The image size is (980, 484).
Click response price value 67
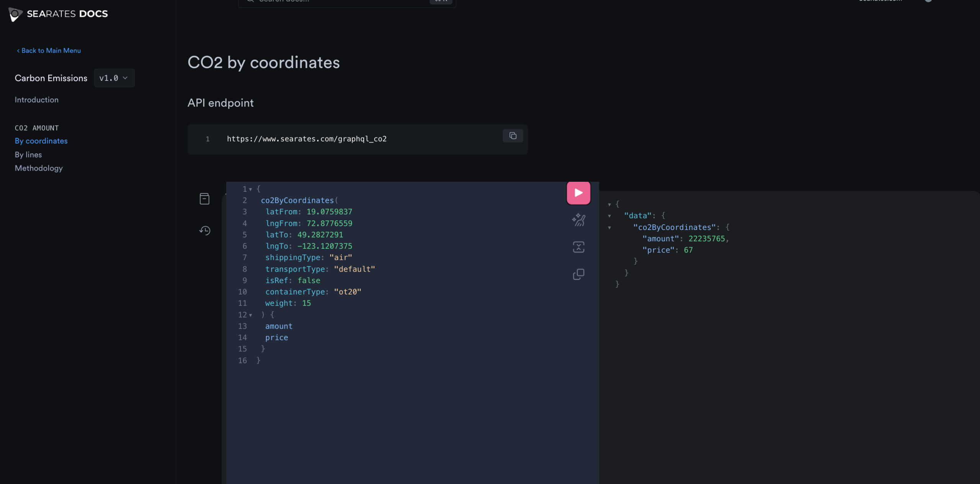pyautogui.click(x=688, y=250)
